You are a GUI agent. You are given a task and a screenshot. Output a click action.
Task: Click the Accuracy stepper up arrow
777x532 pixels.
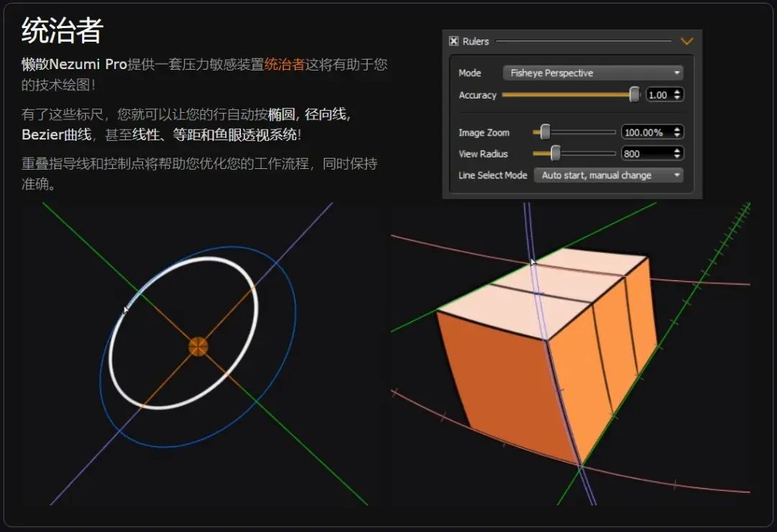(x=677, y=91)
